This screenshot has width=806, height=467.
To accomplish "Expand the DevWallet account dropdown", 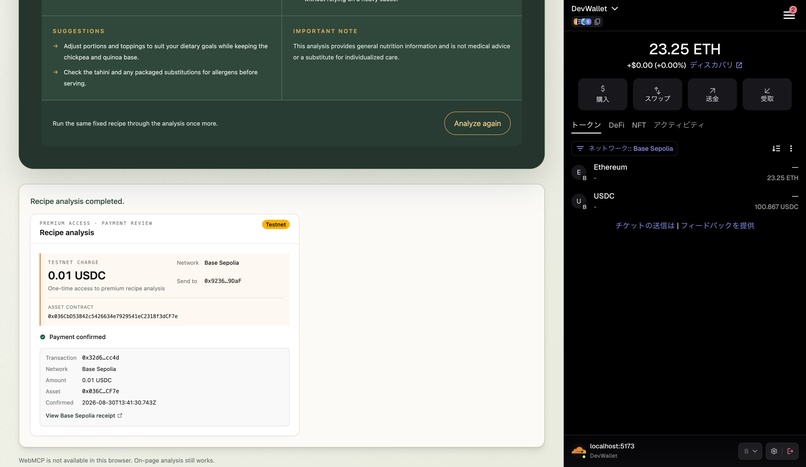I will [594, 9].
